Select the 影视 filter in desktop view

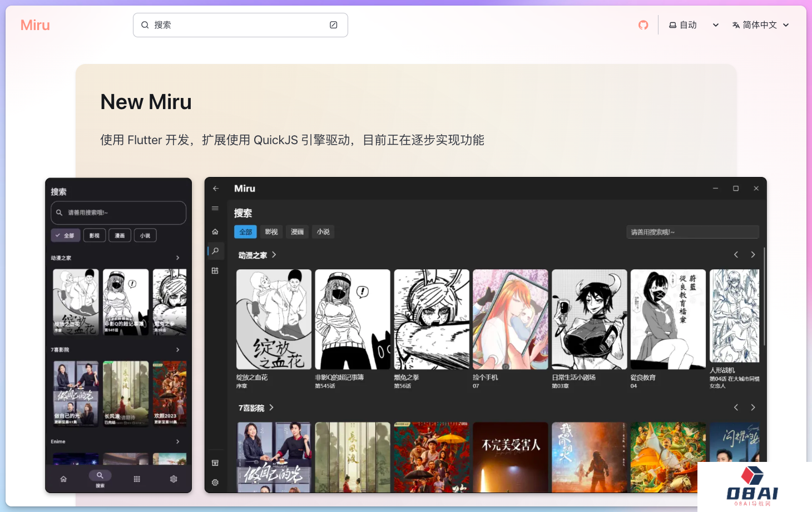coord(271,232)
